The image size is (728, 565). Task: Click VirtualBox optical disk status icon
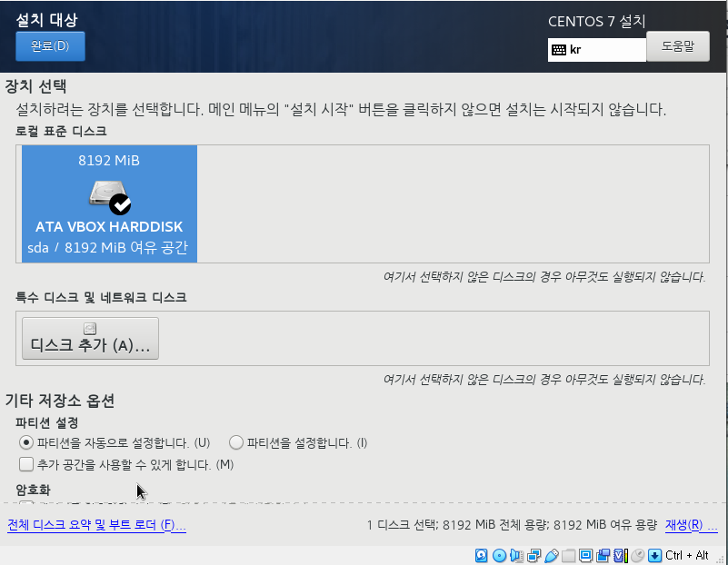pyautogui.click(x=499, y=555)
